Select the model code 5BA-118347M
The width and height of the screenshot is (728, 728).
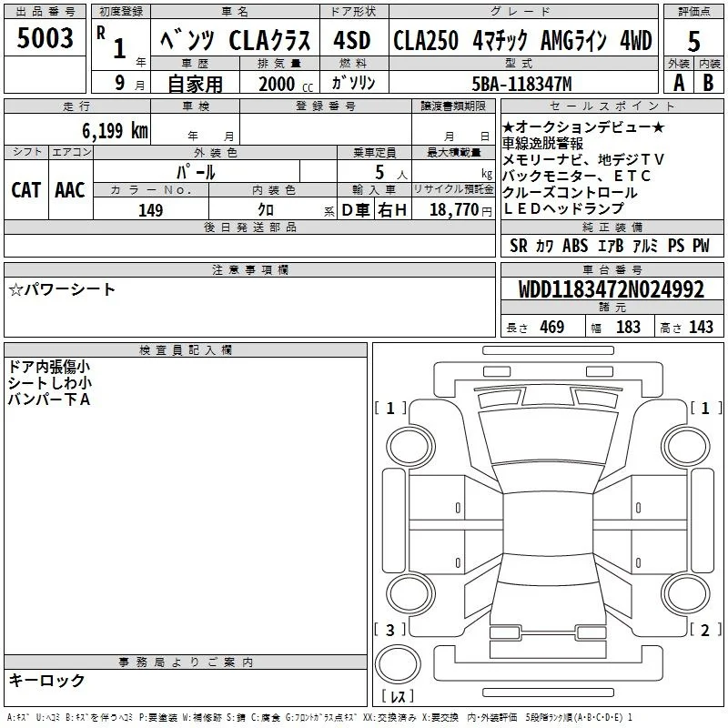[x=521, y=84]
